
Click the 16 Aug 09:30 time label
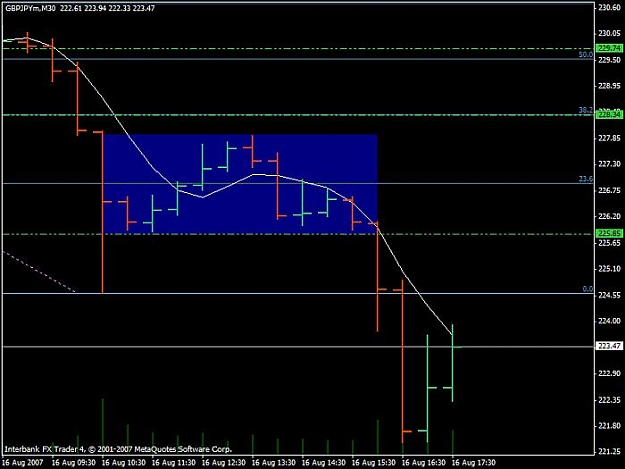point(74,463)
